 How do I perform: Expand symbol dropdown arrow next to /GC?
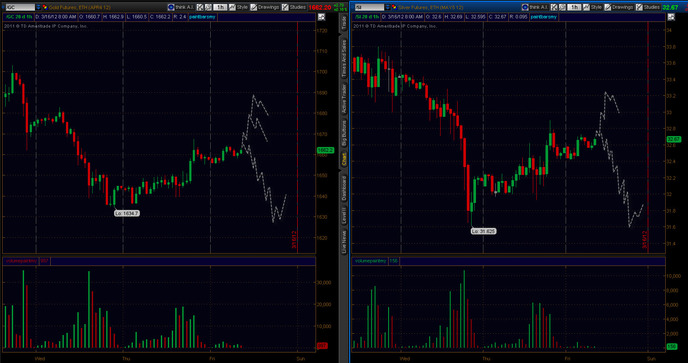coord(39,7)
